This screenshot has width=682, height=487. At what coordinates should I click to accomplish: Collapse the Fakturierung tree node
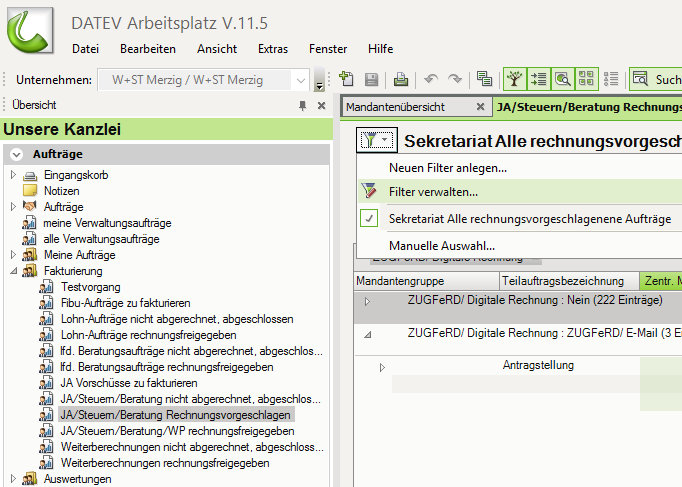tap(13, 271)
